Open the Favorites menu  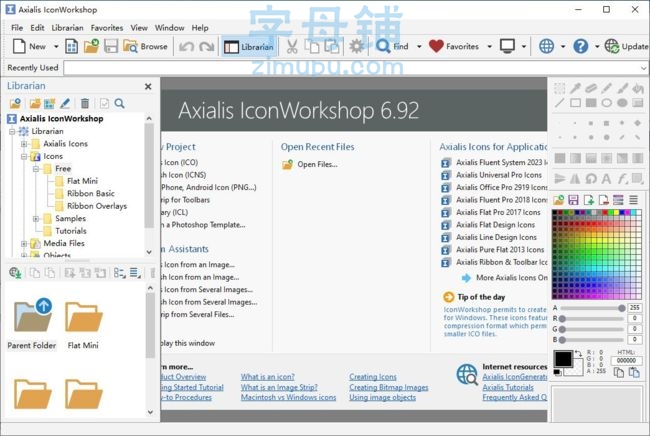click(x=107, y=28)
